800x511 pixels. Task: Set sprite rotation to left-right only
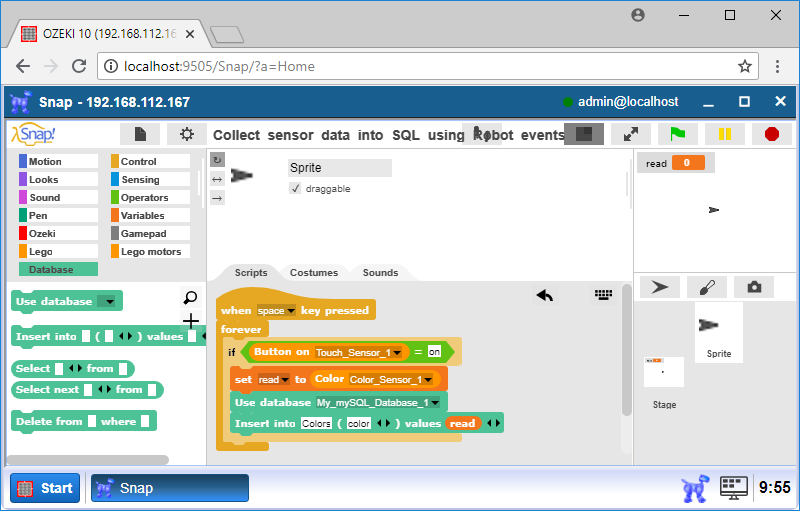217,179
